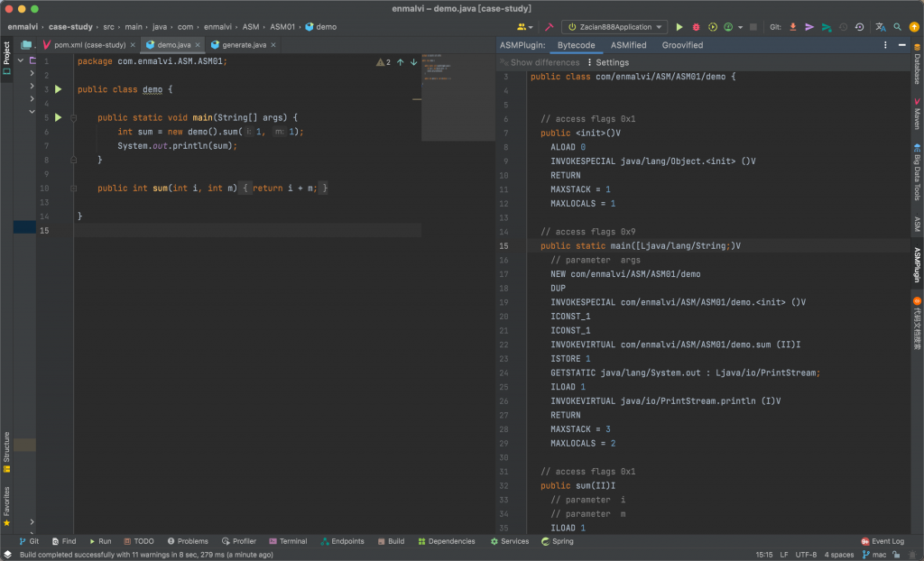Update project from Git
The height and width of the screenshot is (561, 924).
pos(792,26)
